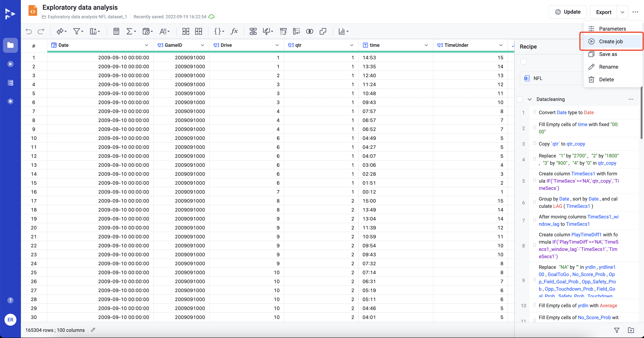Open the settings gear in left sidebar

pos(10,101)
